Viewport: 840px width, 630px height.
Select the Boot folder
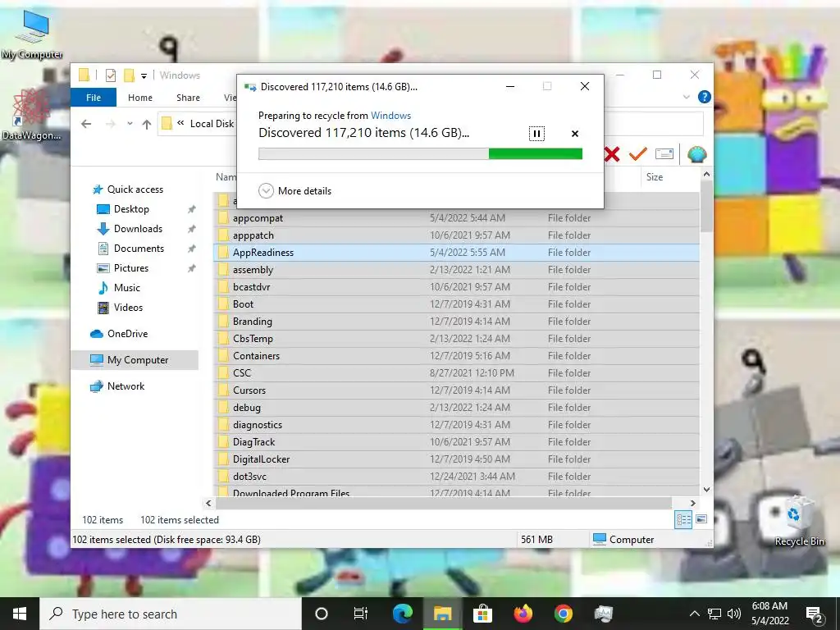(x=456, y=304)
